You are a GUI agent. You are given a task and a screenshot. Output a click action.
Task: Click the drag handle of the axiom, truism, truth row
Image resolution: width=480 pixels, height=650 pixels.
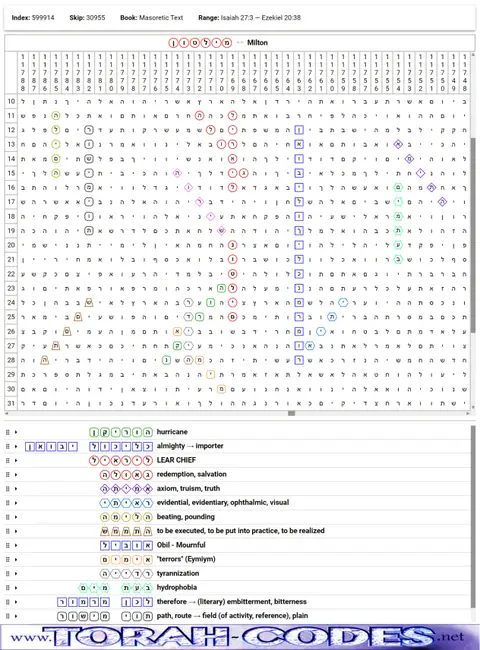point(7,489)
